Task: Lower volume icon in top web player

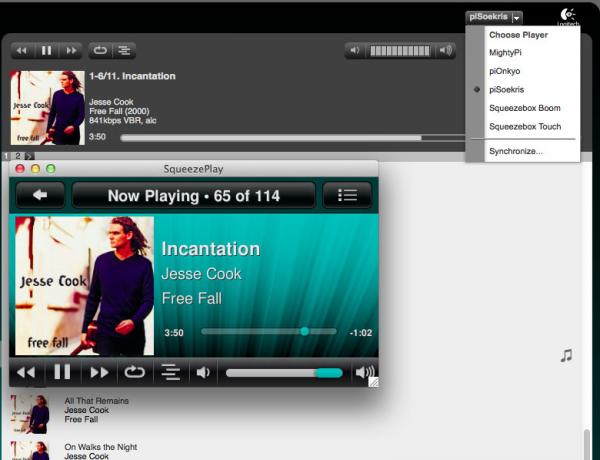Action: pos(355,51)
